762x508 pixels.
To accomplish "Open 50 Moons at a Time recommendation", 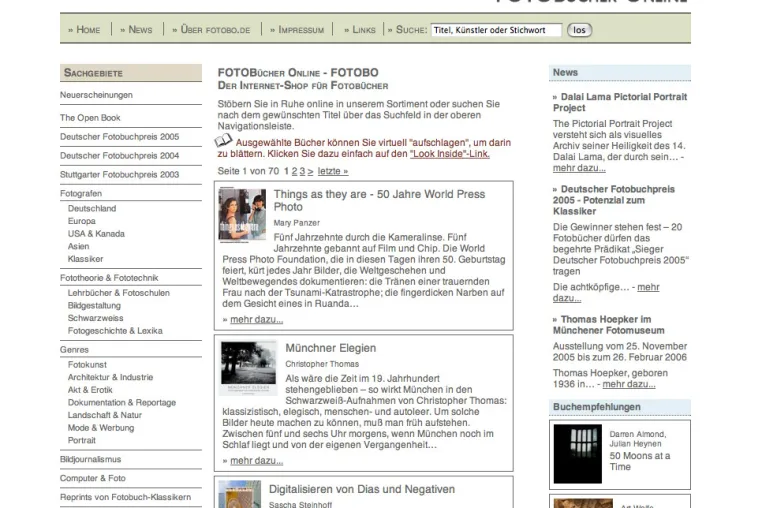I will click(640, 461).
